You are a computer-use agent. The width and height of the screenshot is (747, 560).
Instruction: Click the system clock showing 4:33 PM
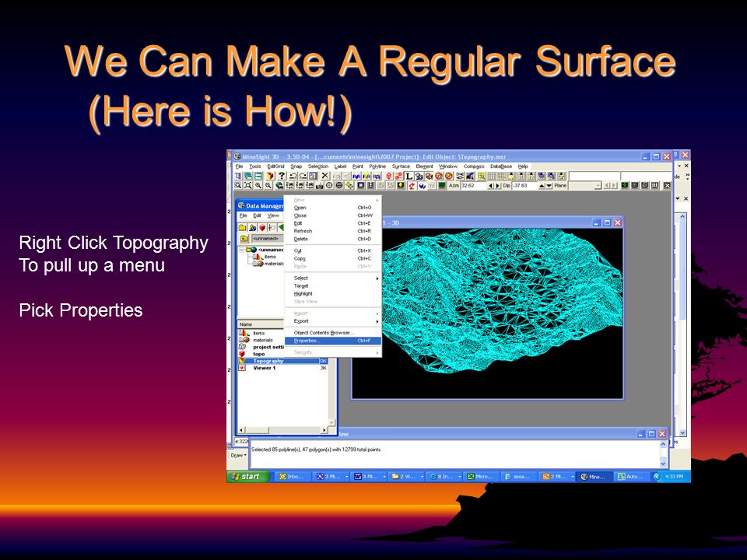tap(674, 476)
